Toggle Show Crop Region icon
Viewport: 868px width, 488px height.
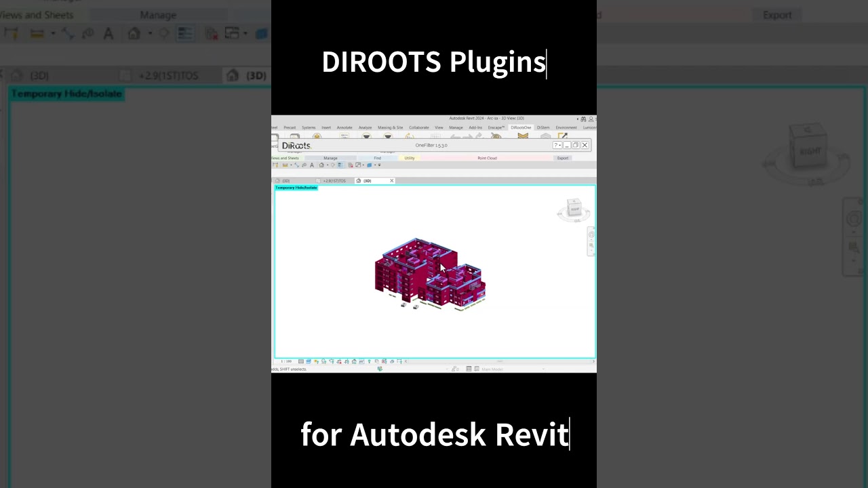coord(347,361)
